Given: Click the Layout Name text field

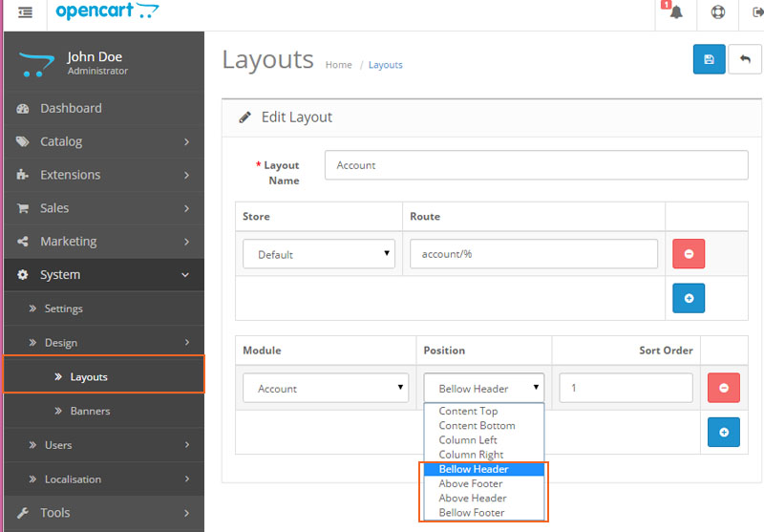Looking at the screenshot, I should 536,165.
